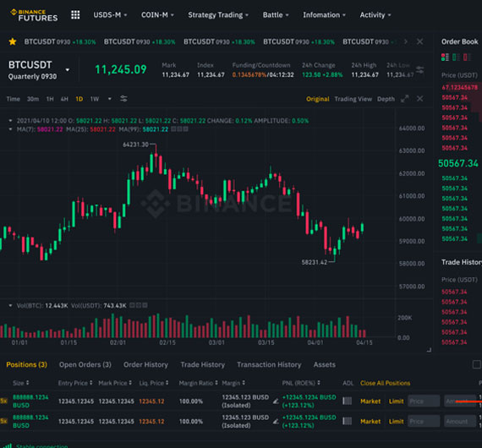
Task: Click last price 11,245.09
Action: pyautogui.click(x=121, y=69)
